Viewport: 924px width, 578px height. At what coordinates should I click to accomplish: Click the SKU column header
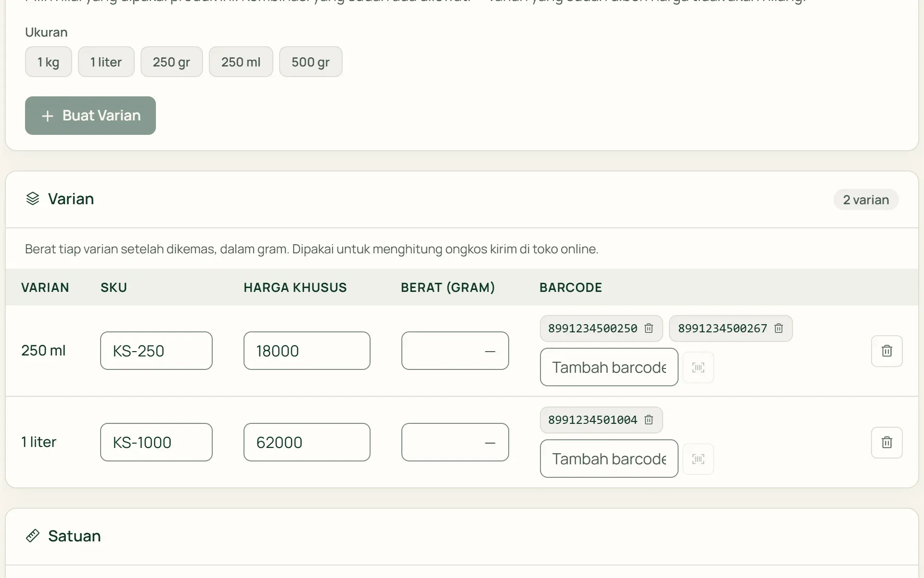[x=114, y=288]
